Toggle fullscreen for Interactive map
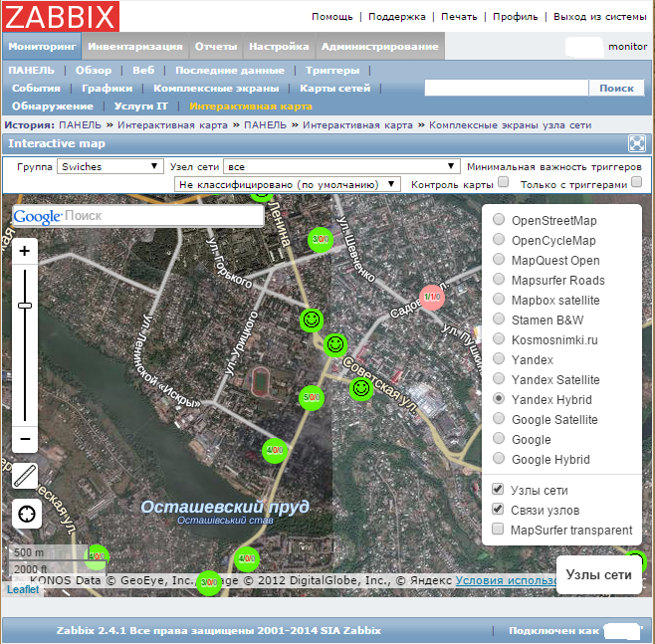 pyautogui.click(x=637, y=143)
